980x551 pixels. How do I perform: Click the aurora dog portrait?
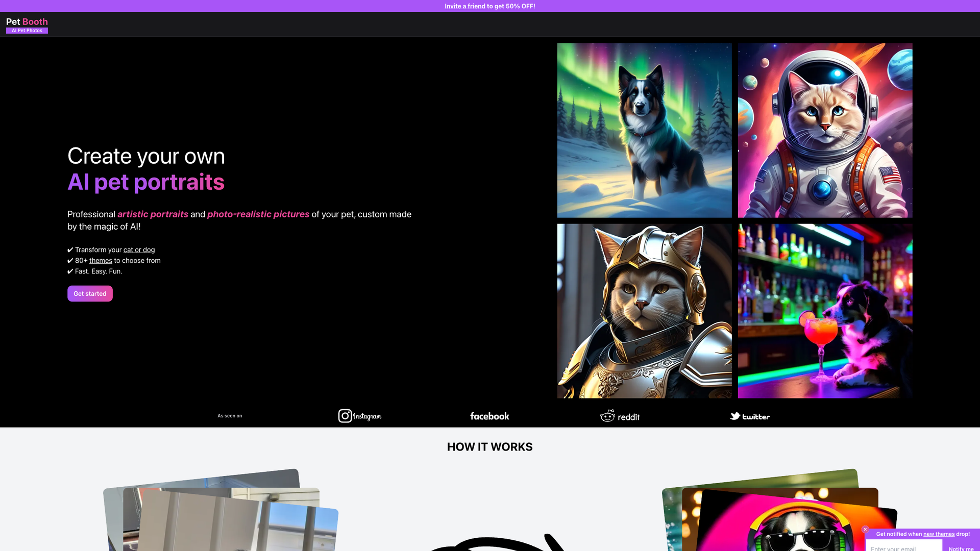[644, 130]
